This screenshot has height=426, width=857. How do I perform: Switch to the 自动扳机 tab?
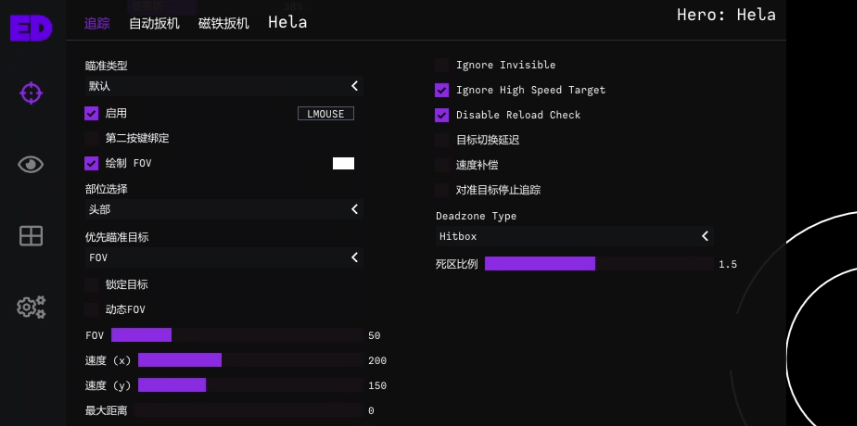pyautogui.click(x=154, y=24)
